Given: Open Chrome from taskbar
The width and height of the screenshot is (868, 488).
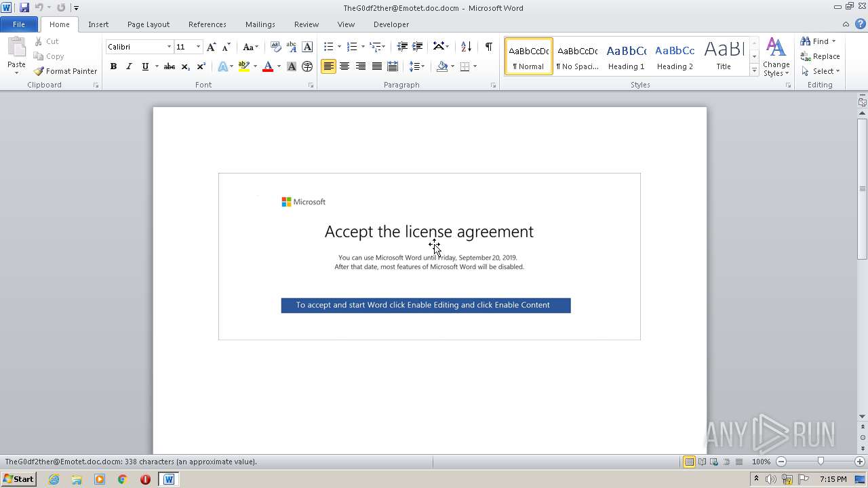Looking at the screenshot, I should click(122, 479).
